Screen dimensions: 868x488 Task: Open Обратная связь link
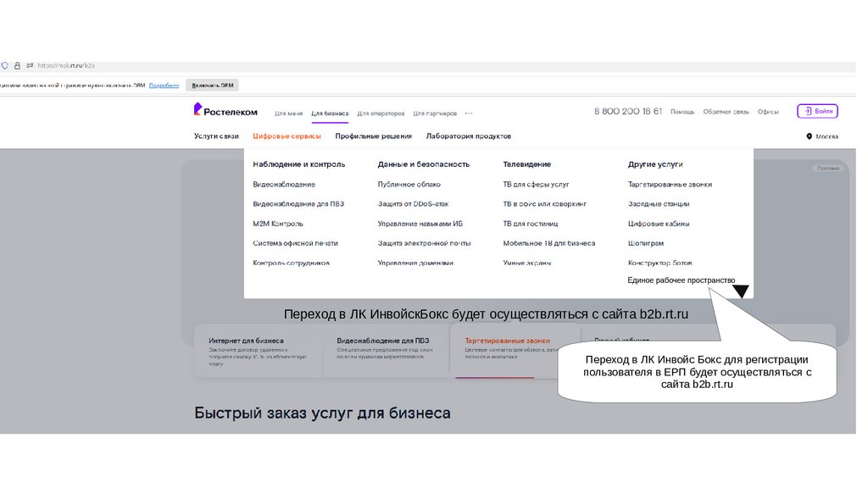pyautogui.click(x=726, y=112)
